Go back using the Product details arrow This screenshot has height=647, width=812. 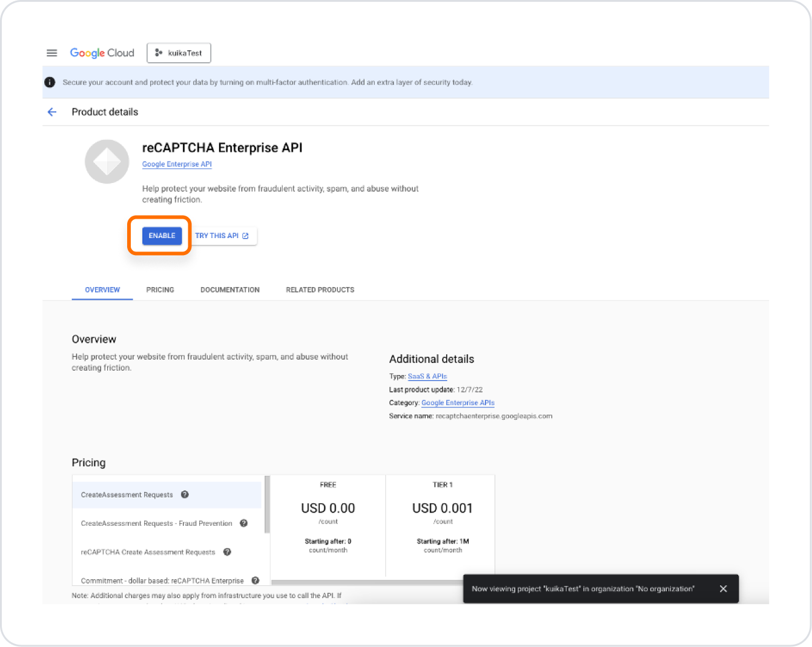pos(52,112)
